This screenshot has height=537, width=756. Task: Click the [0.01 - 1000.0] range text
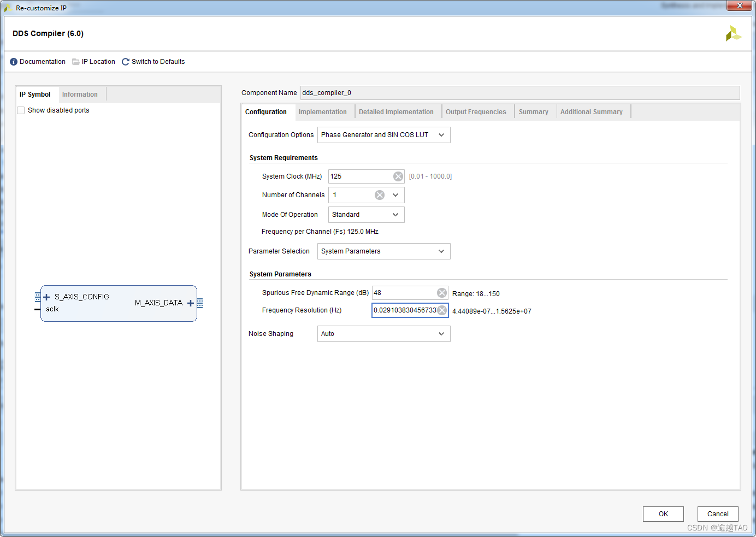tap(430, 176)
